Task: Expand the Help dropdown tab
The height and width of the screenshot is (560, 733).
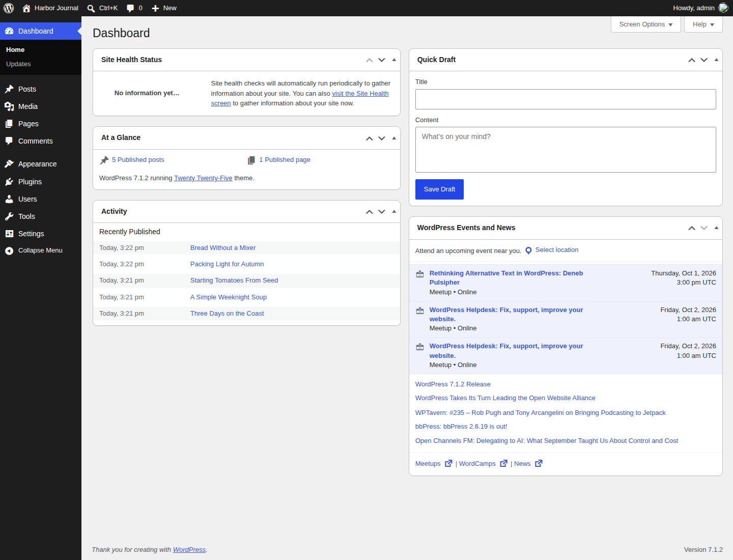Action: pyautogui.click(x=703, y=24)
